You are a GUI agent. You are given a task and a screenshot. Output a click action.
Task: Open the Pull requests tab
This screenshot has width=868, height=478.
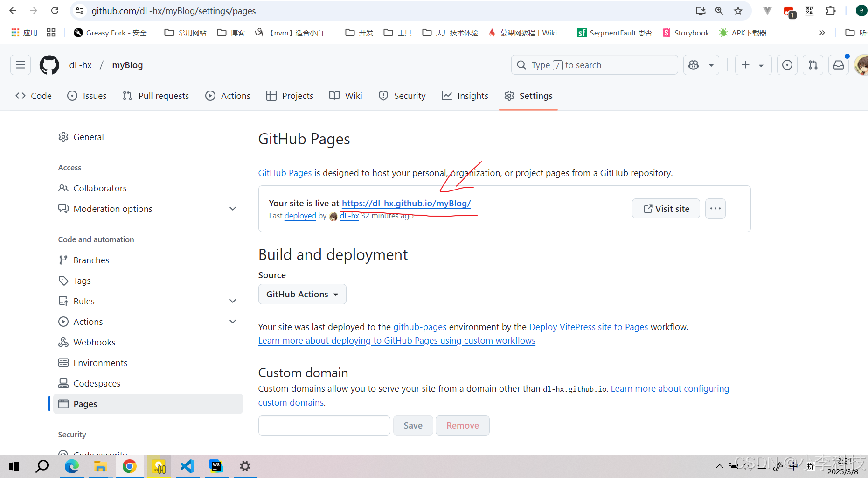pyautogui.click(x=156, y=96)
